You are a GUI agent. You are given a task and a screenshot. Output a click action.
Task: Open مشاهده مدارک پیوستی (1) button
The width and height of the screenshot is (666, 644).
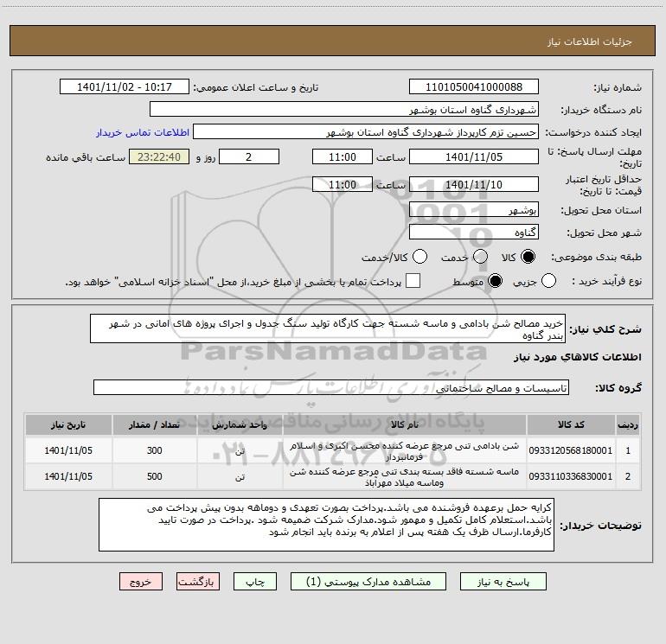(x=368, y=582)
